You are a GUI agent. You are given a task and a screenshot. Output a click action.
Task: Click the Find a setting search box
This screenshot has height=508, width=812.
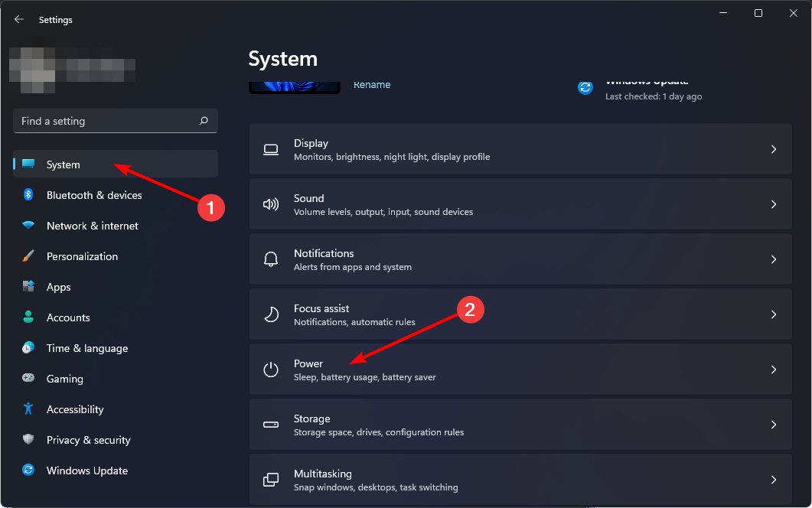click(116, 121)
